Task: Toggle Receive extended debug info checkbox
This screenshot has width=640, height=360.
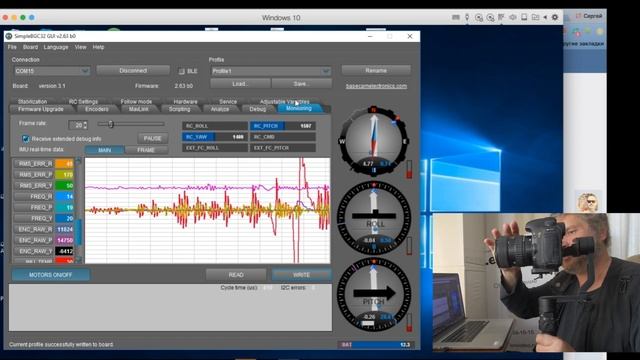Action: coord(26,139)
